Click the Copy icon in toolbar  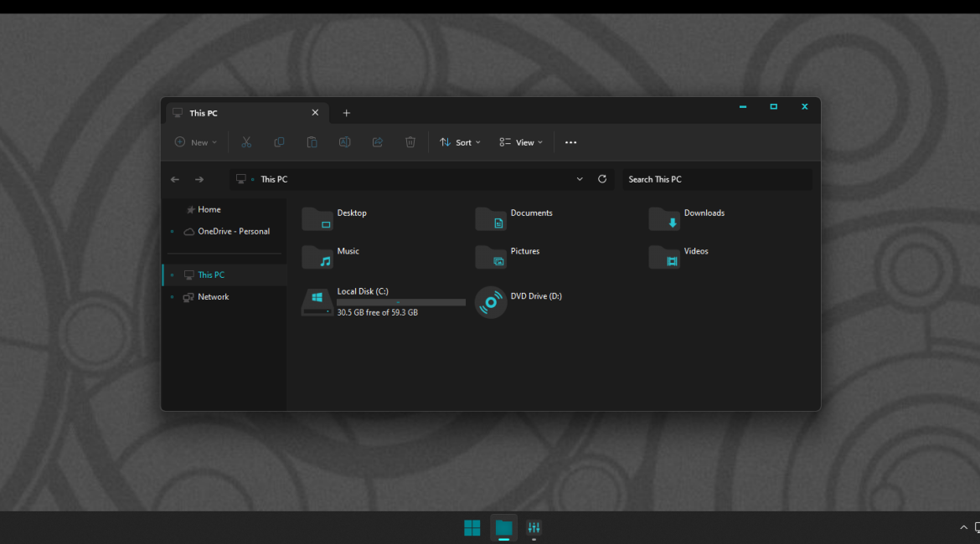[279, 142]
